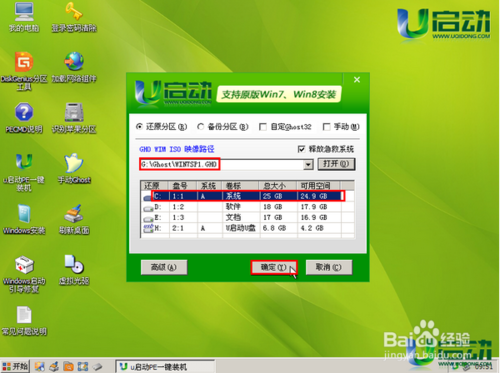Close the U启动 installer dialog
500x373 pixels.
tap(357, 80)
